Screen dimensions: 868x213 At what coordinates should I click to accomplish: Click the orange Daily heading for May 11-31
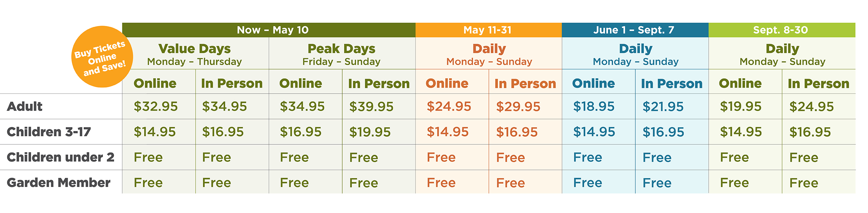click(x=489, y=49)
